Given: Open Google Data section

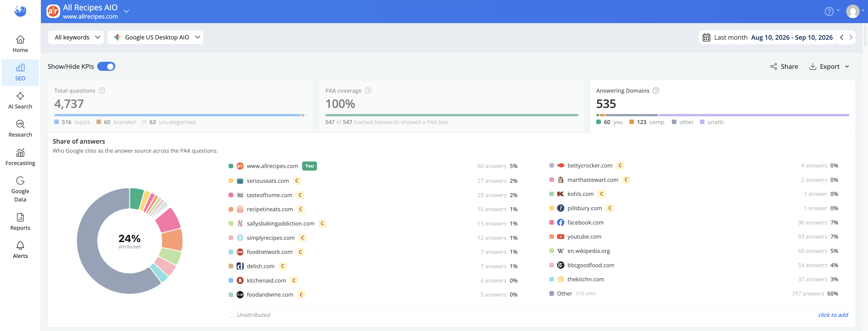Looking at the screenshot, I should tap(20, 189).
